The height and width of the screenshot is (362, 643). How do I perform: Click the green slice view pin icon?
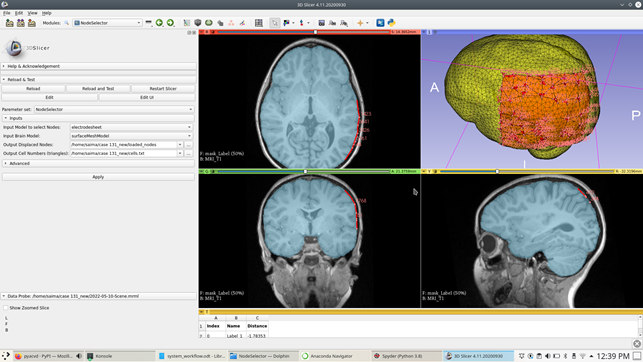[201, 171]
